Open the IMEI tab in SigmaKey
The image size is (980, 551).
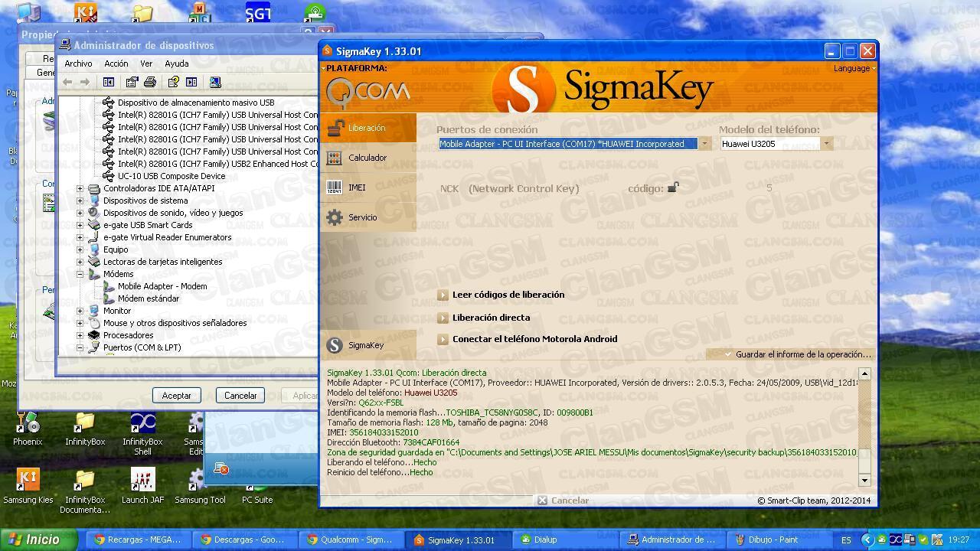point(368,187)
